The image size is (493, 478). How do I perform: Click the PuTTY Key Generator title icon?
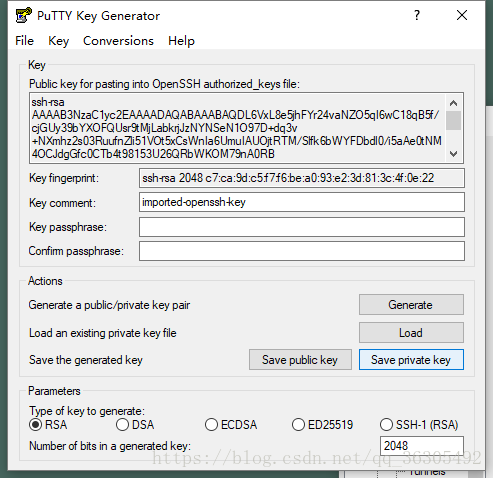pyautogui.click(x=24, y=15)
